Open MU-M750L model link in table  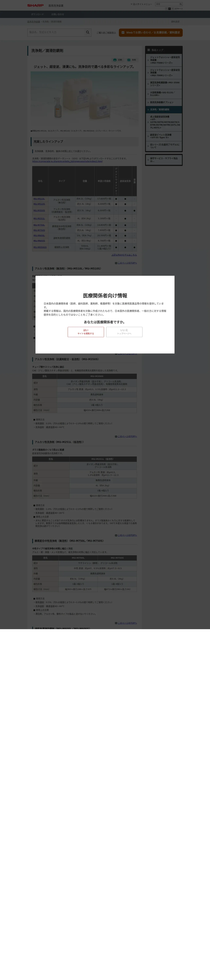[x=39, y=225]
